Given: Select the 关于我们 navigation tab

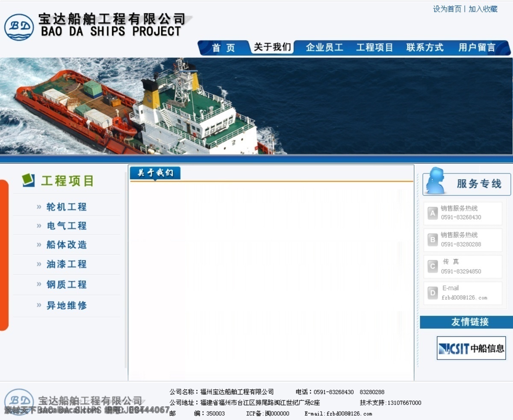Looking at the screenshot, I should click(272, 47).
